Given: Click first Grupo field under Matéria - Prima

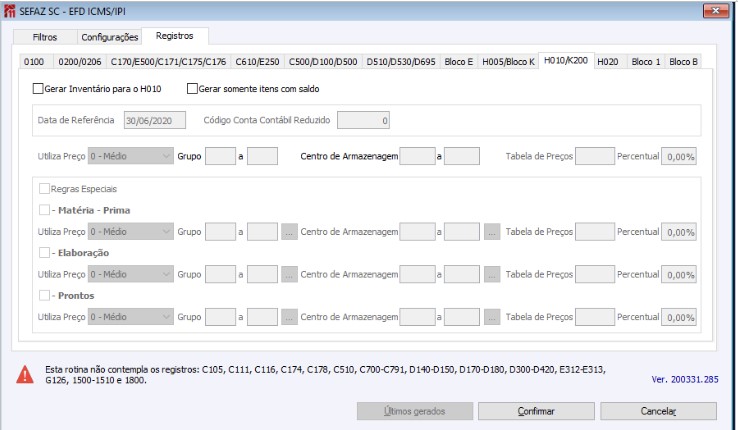Looking at the screenshot, I should click(220, 232).
